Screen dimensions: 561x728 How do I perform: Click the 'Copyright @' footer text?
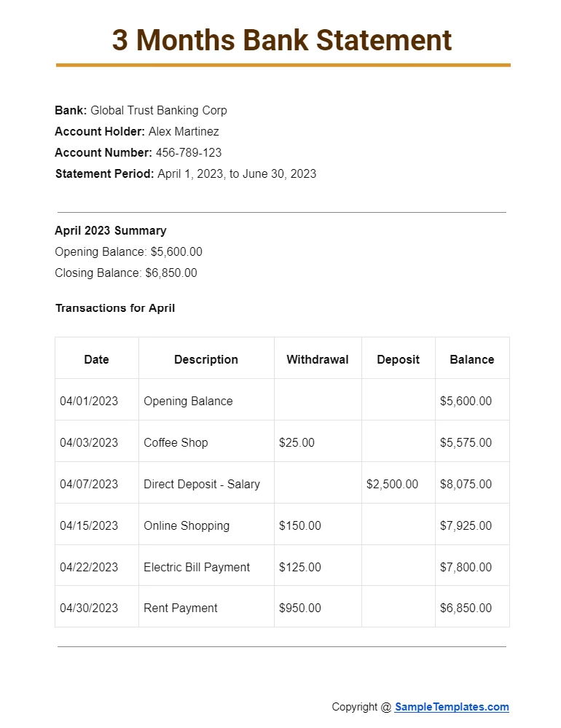(x=361, y=707)
